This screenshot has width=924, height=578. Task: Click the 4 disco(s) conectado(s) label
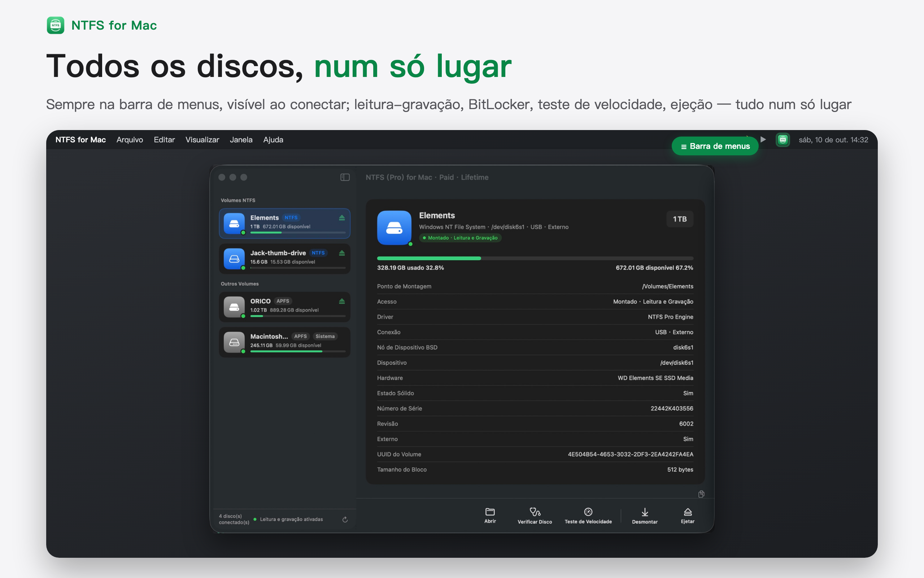click(234, 519)
